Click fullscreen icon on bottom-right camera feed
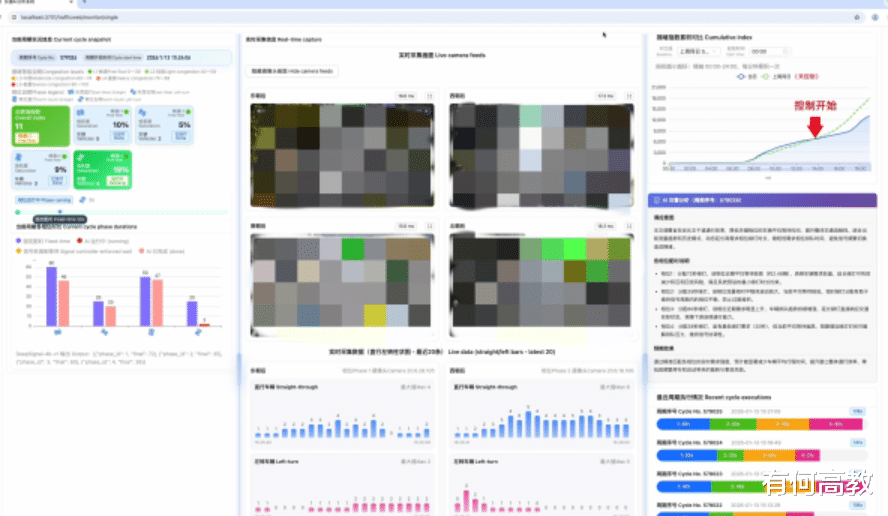The image size is (888, 516). (x=629, y=226)
